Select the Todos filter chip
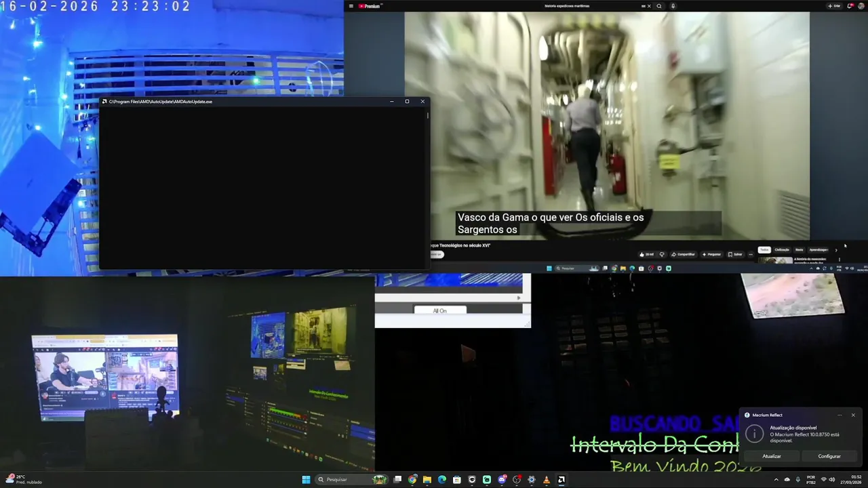The image size is (868, 488). (764, 250)
